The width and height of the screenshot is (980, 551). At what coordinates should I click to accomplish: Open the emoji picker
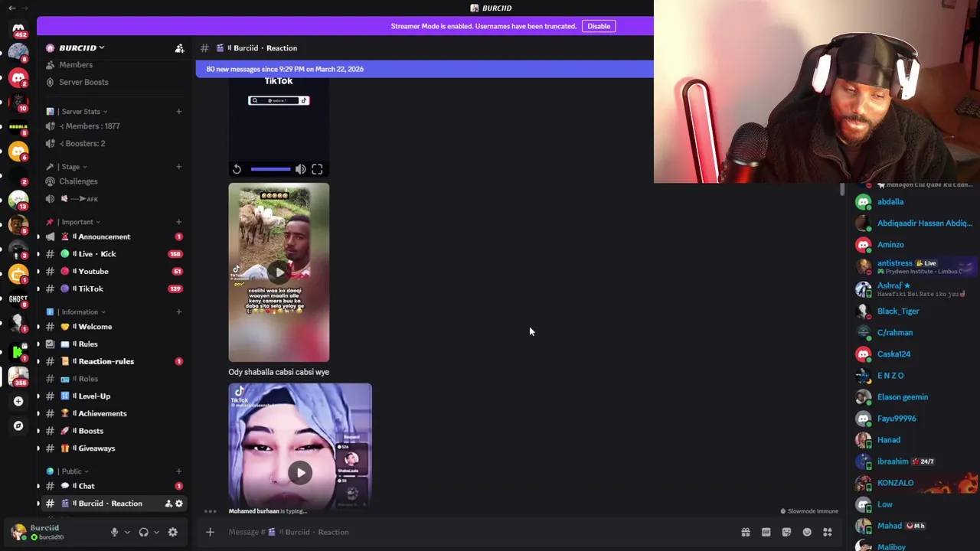tap(807, 532)
